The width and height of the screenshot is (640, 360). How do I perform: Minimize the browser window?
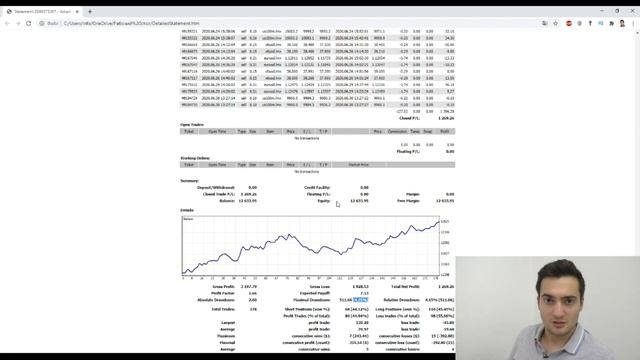(602, 11)
